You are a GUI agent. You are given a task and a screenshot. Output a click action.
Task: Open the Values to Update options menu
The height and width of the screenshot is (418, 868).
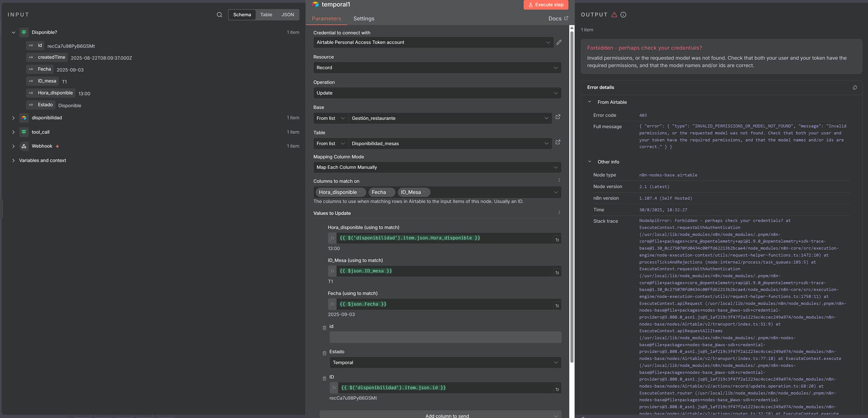[559, 213]
